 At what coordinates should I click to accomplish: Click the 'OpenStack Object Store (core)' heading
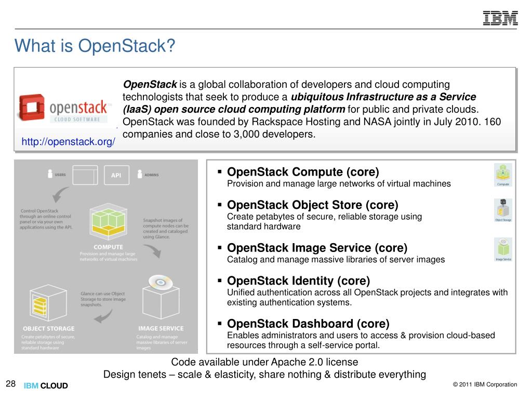click(x=312, y=205)
